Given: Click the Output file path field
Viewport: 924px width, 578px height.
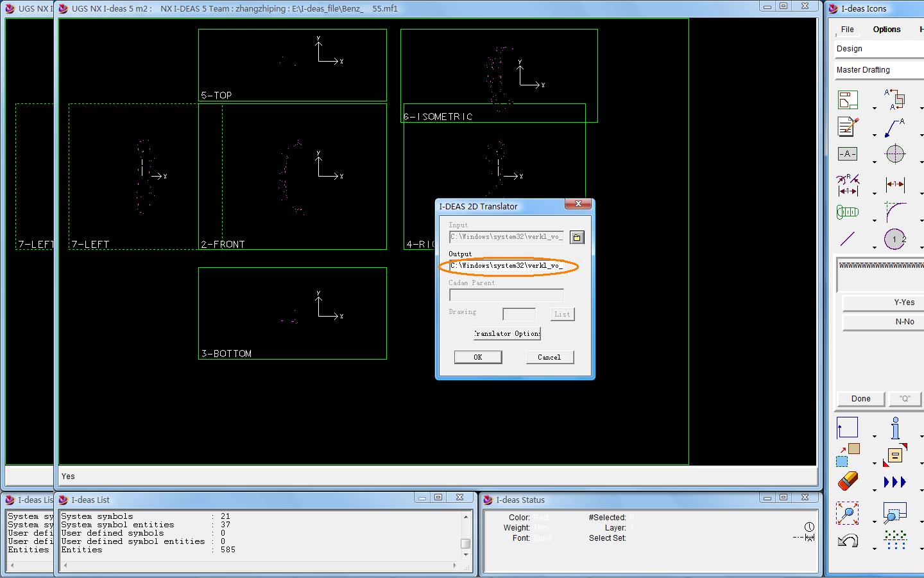Looking at the screenshot, I should [507, 266].
